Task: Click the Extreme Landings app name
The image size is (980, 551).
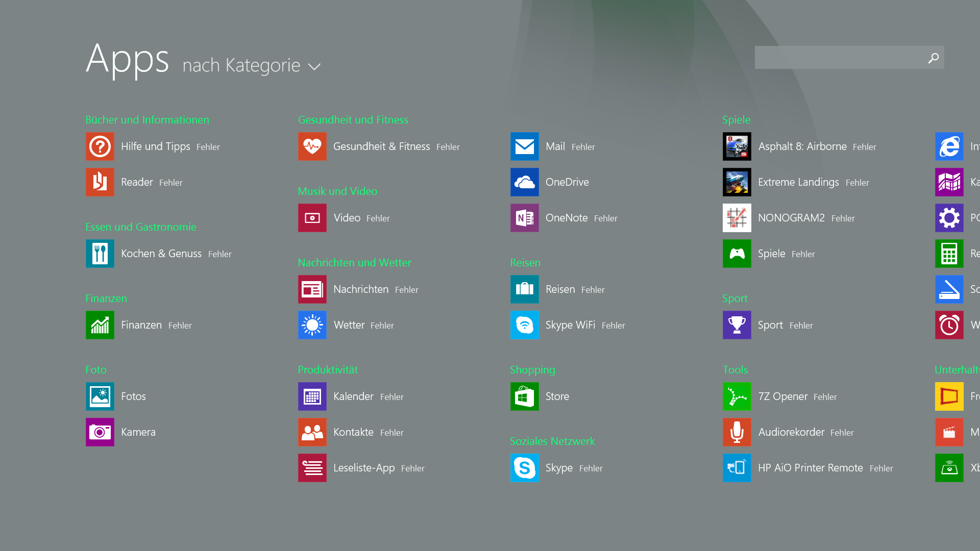Action: [798, 182]
